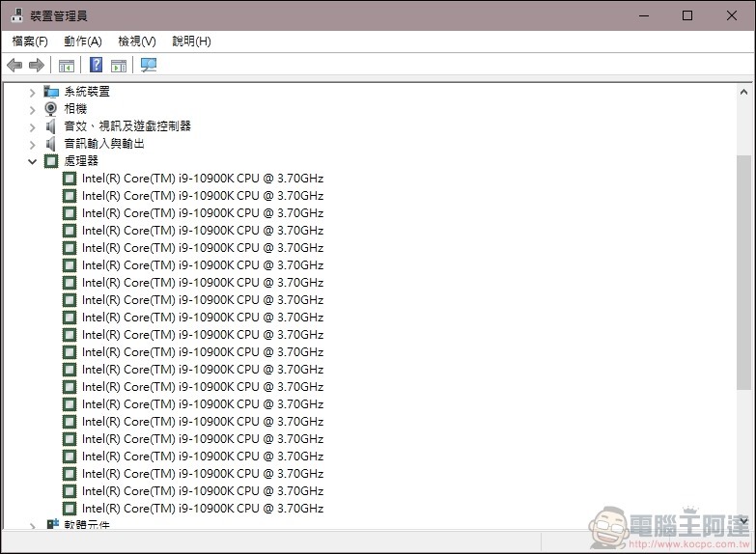This screenshot has height=554, width=756.
Task: Minimize the 裝置管理員 window
Action: tap(644, 15)
